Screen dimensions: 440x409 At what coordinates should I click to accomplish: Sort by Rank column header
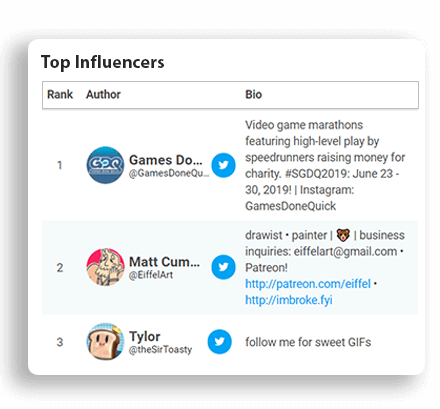point(60,95)
